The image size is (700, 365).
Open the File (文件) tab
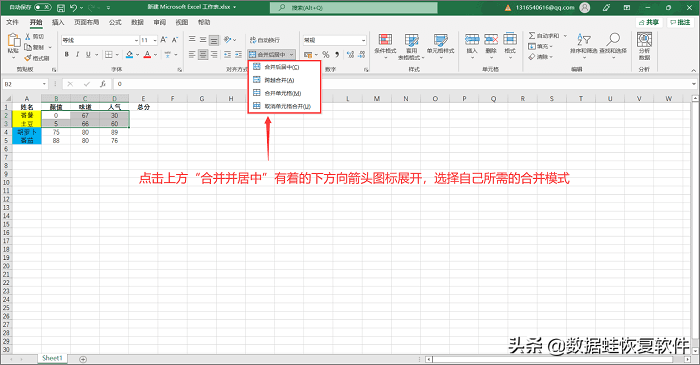pyautogui.click(x=12, y=22)
